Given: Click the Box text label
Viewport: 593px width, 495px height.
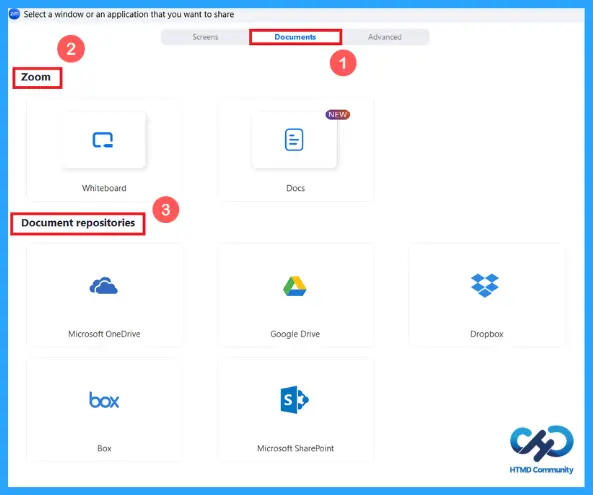Looking at the screenshot, I should click(x=104, y=448).
